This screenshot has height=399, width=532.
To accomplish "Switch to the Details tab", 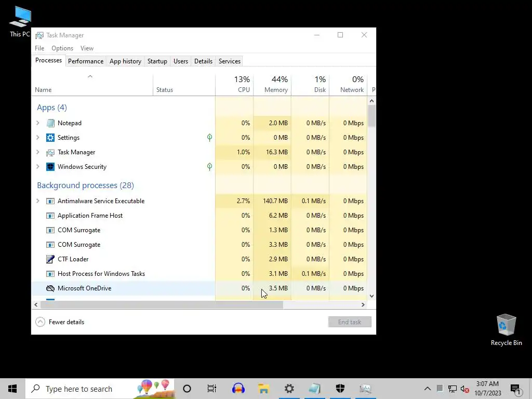I will tap(203, 61).
